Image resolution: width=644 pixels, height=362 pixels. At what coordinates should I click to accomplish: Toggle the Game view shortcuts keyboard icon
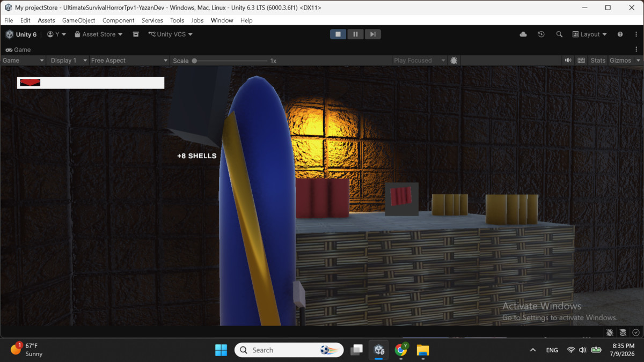pos(581,61)
